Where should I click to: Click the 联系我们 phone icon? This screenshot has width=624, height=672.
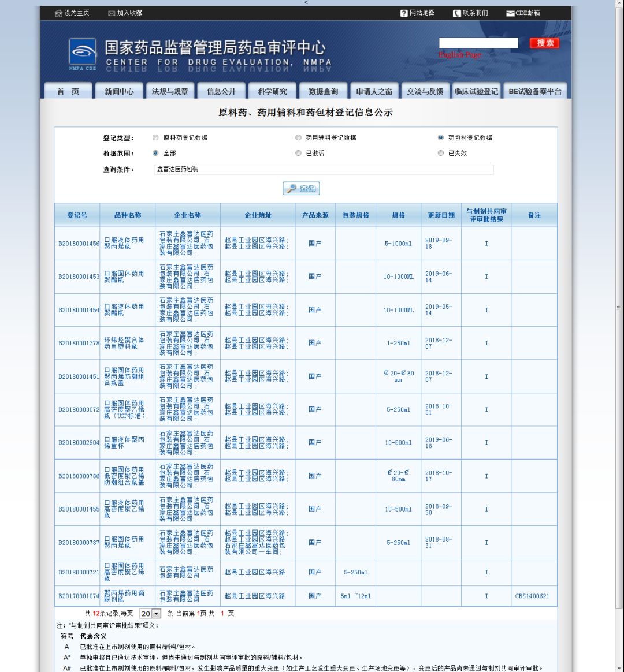457,13
